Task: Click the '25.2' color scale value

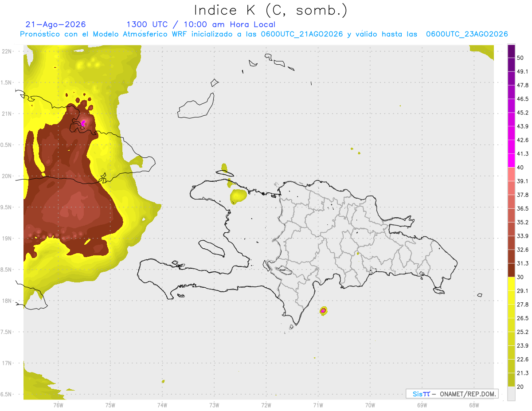Action: [x=523, y=332]
